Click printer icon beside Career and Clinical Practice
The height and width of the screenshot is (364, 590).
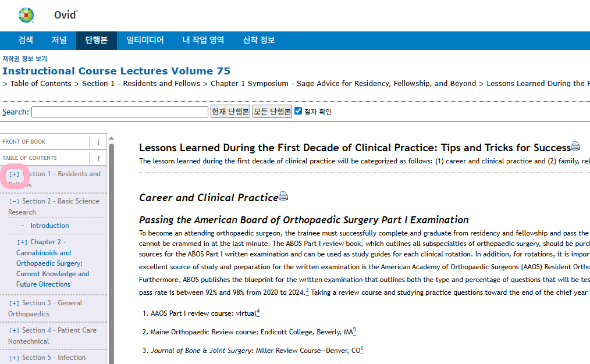[283, 197]
